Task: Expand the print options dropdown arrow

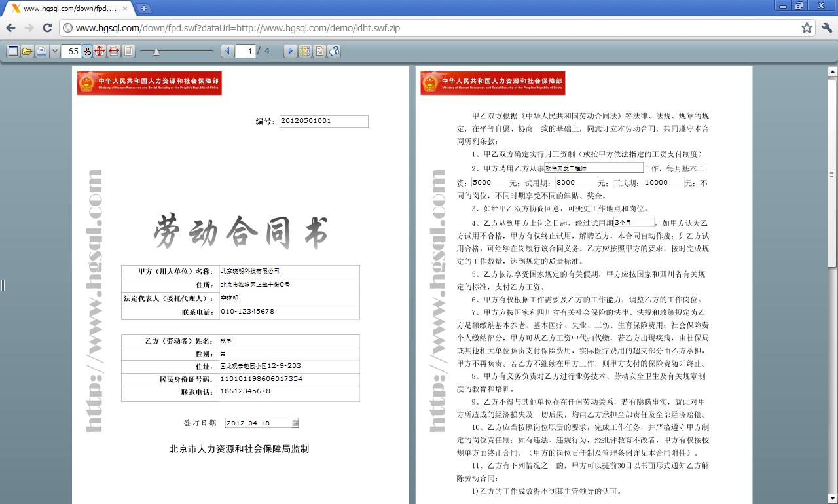Action: tap(54, 51)
